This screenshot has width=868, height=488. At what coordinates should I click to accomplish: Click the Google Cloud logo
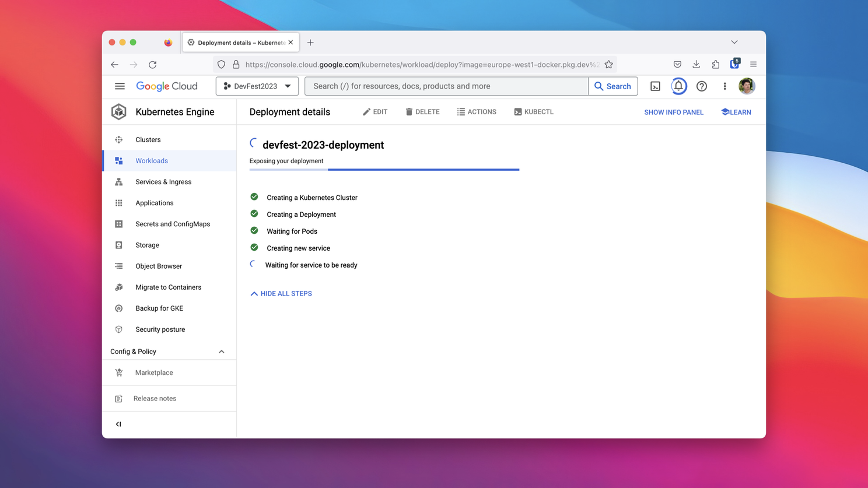point(167,86)
